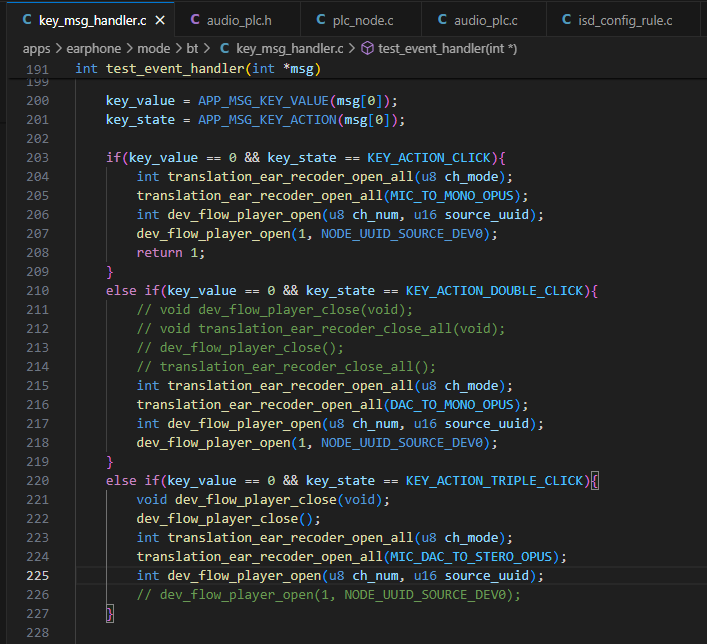Open the mode breadcrumb segment

(153, 49)
